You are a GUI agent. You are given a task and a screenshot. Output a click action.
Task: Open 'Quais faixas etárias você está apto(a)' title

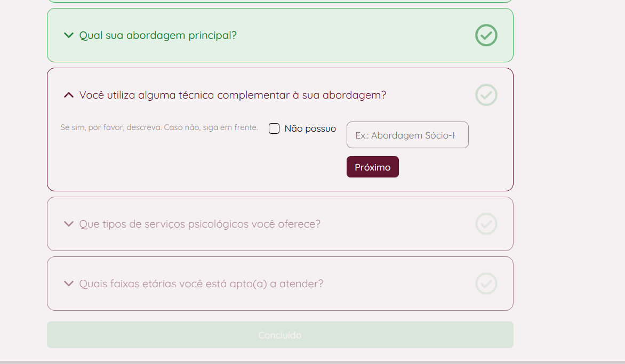[201, 284]
